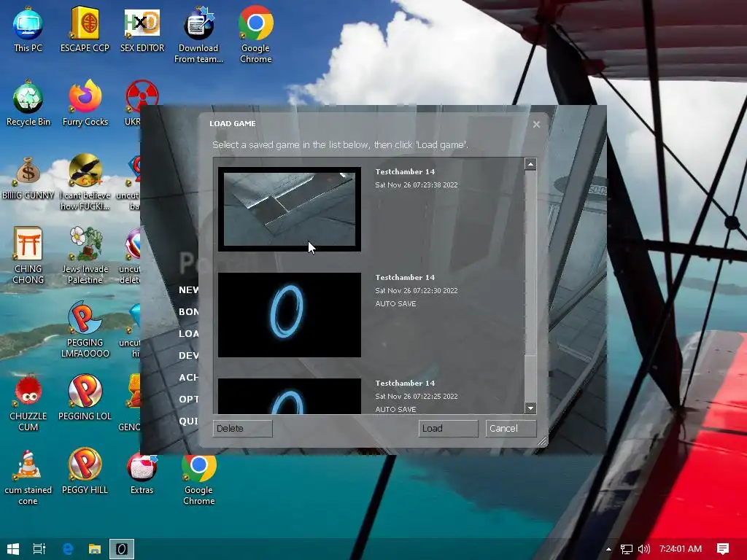Select the Portal game taskbar button

tap(122, 549)
